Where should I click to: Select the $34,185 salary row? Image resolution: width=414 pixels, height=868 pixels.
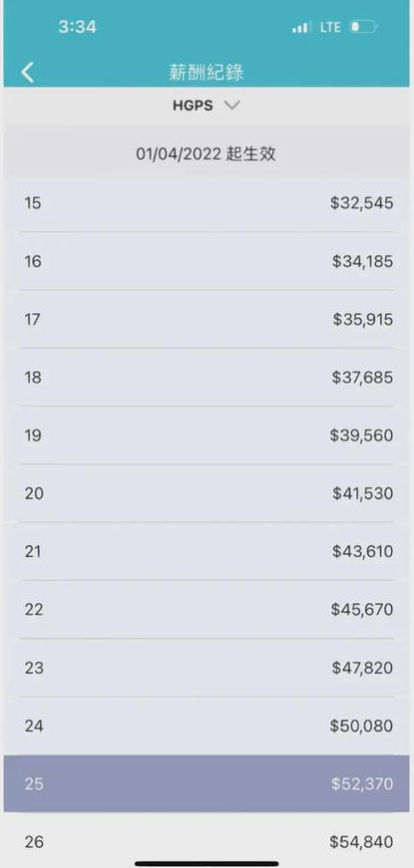[207, 261]
